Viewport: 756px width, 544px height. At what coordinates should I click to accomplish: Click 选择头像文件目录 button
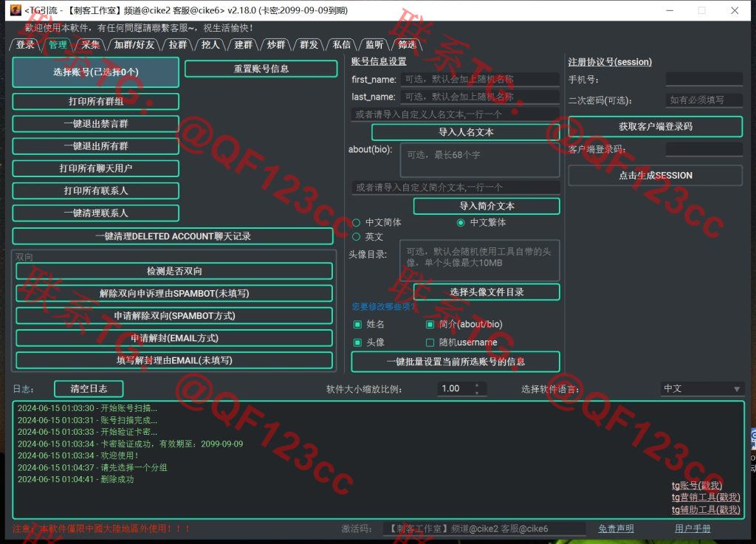tap(487, 292)
